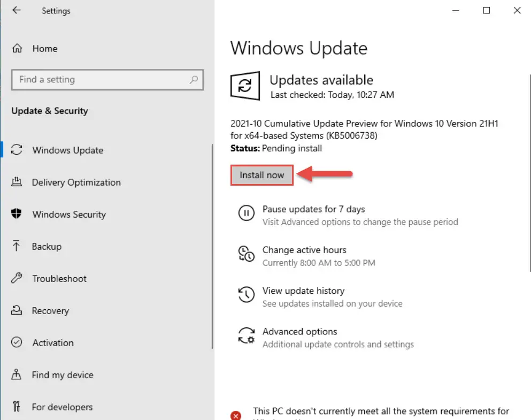This screenshot has height=420, width=531.
Task: Click the Delivery Optimization icon
Action: pos(17,182)
